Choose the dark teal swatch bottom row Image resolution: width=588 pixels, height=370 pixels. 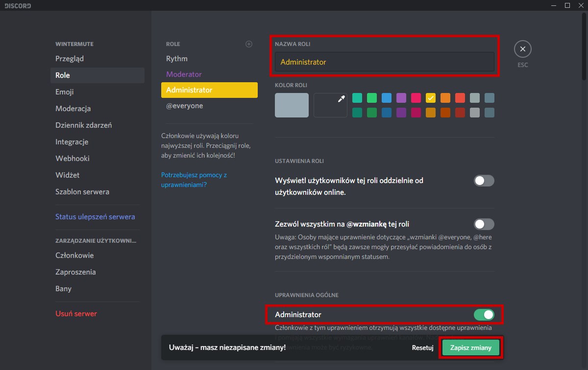pos(357,113)
